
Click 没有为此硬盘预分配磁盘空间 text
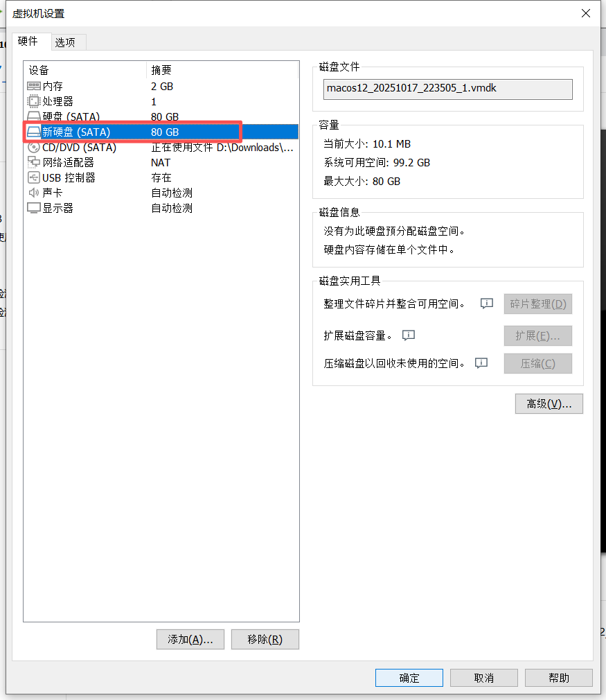point(395,231)
